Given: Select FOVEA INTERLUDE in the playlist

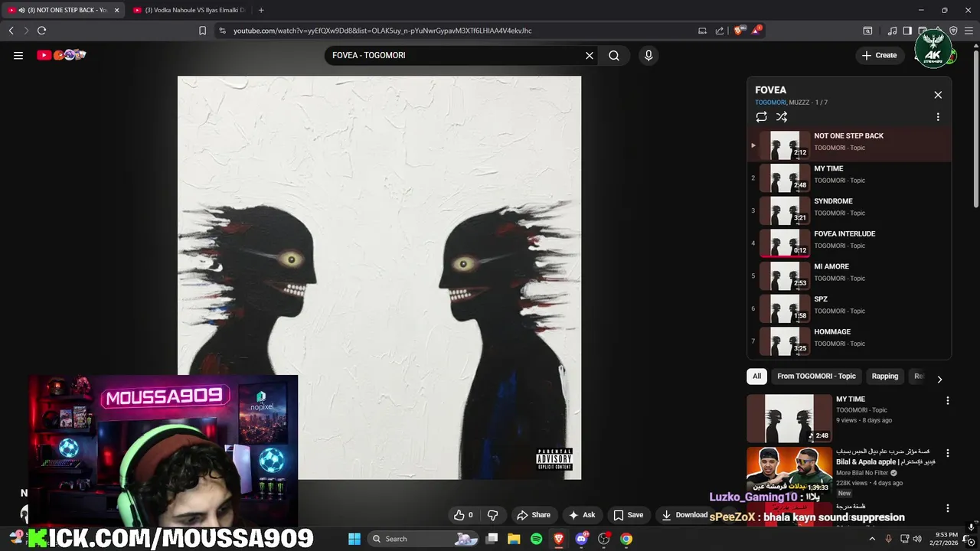Looking at the screenshot, I should coord(849,243).
